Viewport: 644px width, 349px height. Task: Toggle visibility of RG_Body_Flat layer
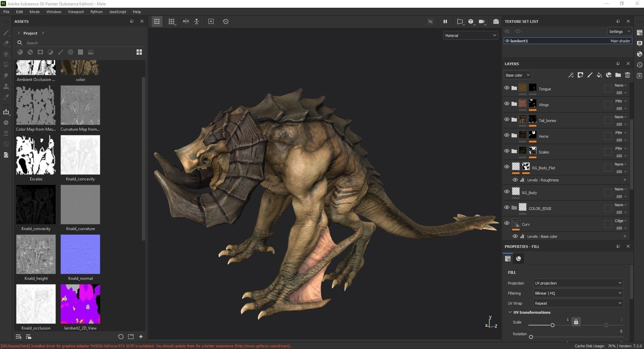click(507, 167)
